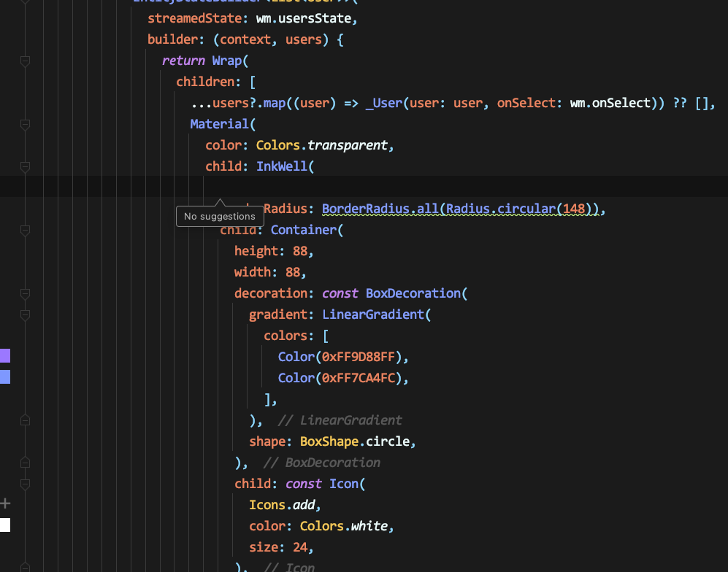Click 'height: 88,' line
The image size is (728, 572).
(x=274, y=251)
